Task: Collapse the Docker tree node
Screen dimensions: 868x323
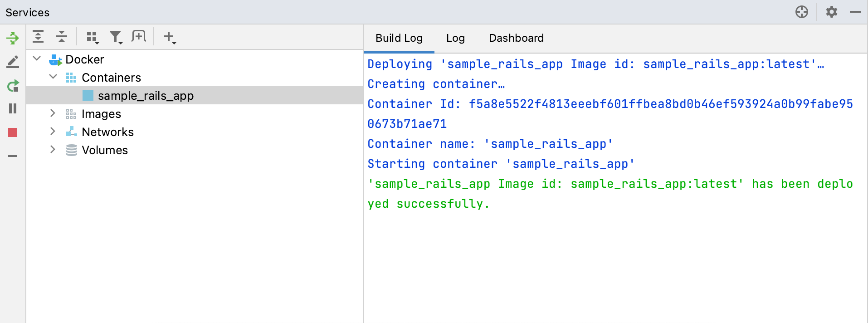Action: tap(37, 59)
